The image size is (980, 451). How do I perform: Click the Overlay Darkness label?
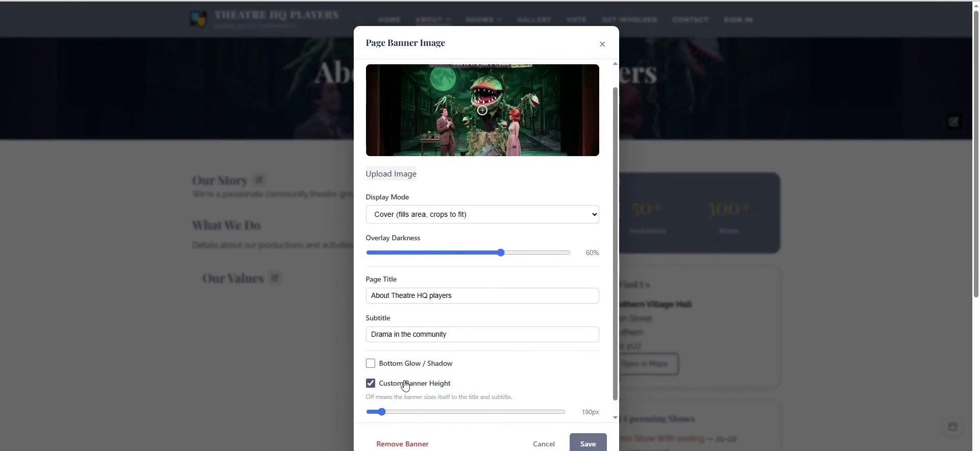(x=393, y=238)
